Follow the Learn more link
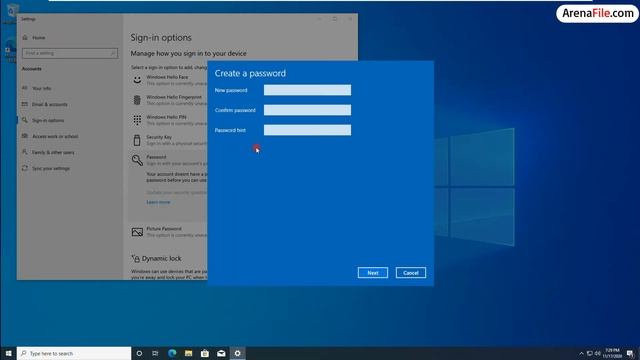 click(x=158, y=202)
